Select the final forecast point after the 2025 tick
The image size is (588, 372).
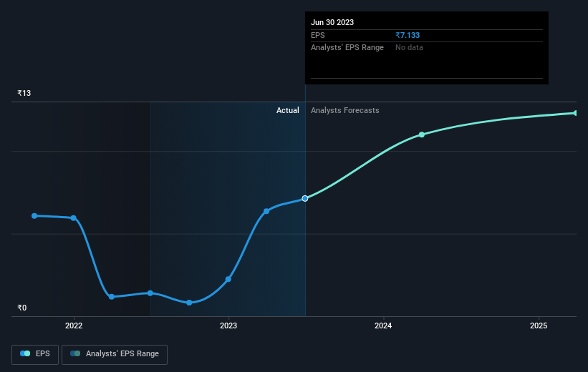pos(575,113)
